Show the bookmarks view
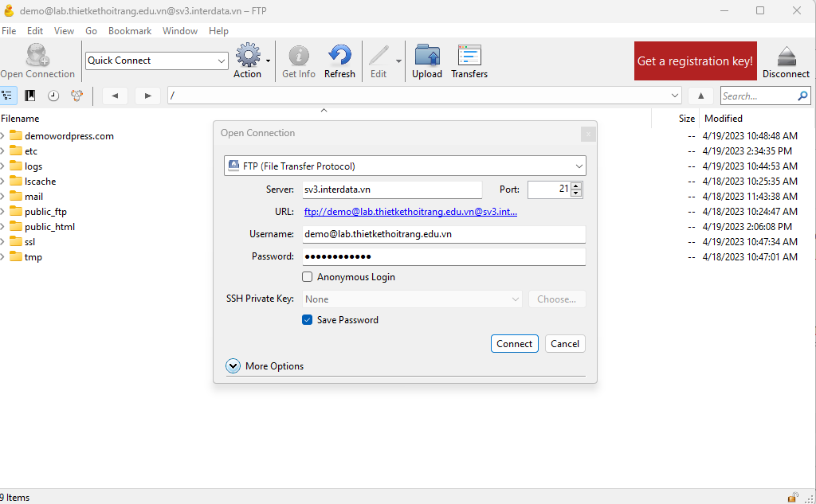This screenshot has height=504, width=816. tap(30, 96)
